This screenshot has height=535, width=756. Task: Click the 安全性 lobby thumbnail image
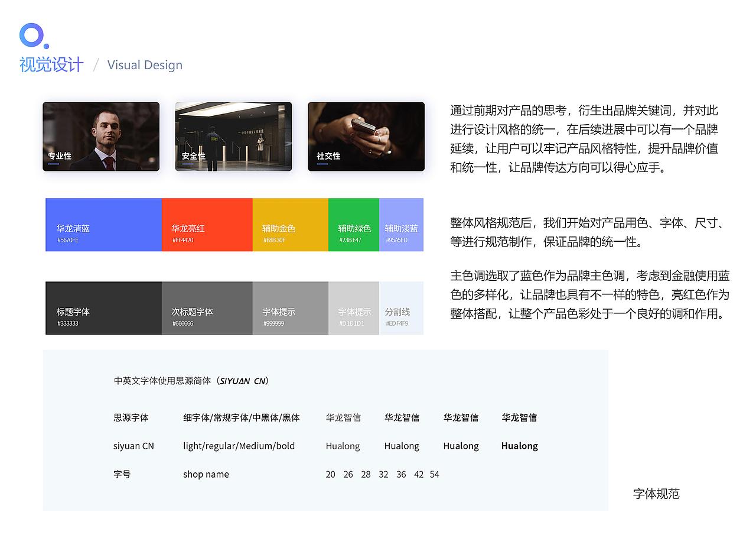[x=233, y=136]
